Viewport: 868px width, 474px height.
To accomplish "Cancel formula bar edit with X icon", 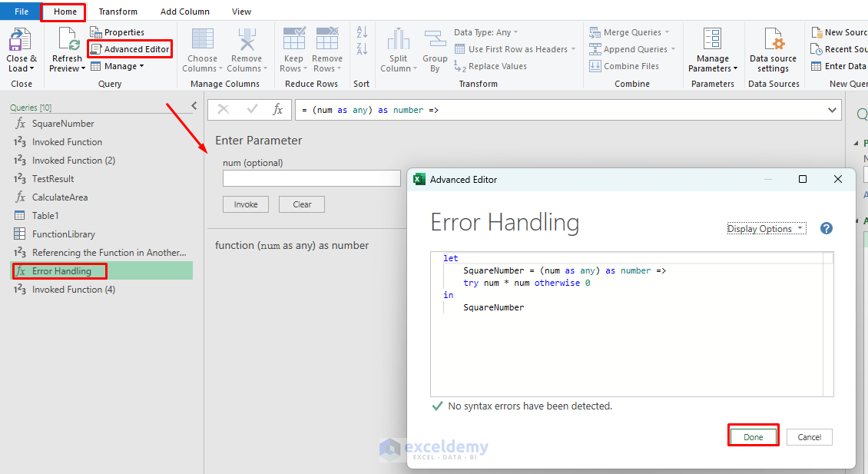I will 224,109.
